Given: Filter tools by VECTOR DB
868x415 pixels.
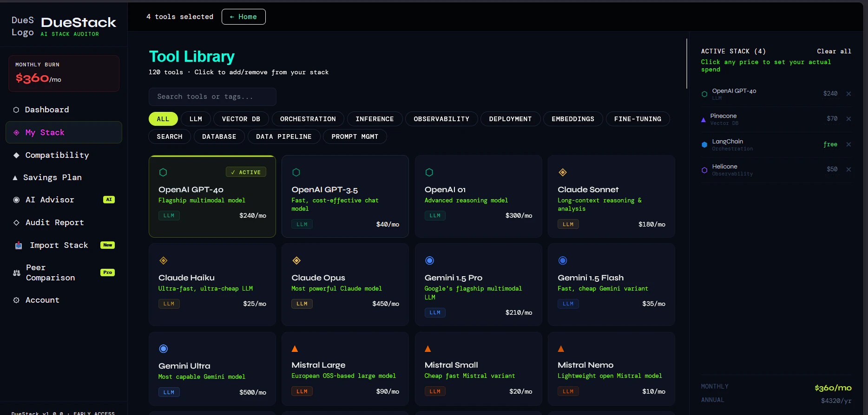Looking at the screenshot, I should (241, 119).
